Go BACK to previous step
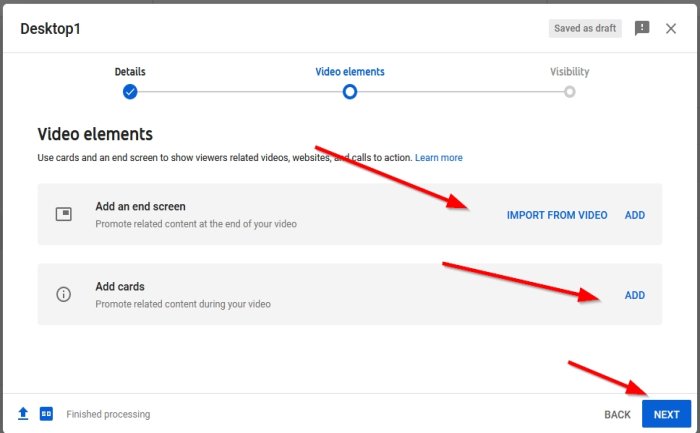 pyautogui.click(x=617, y=415)
